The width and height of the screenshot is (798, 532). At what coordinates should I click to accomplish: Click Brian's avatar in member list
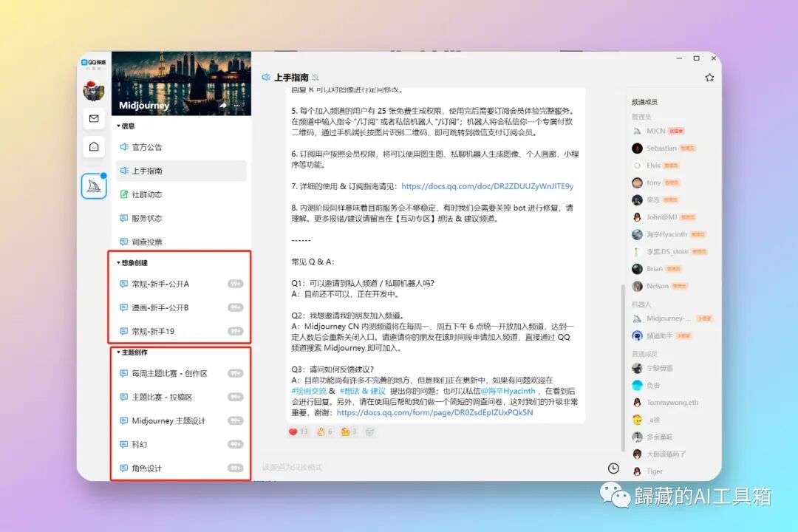[x=637, y=269]
